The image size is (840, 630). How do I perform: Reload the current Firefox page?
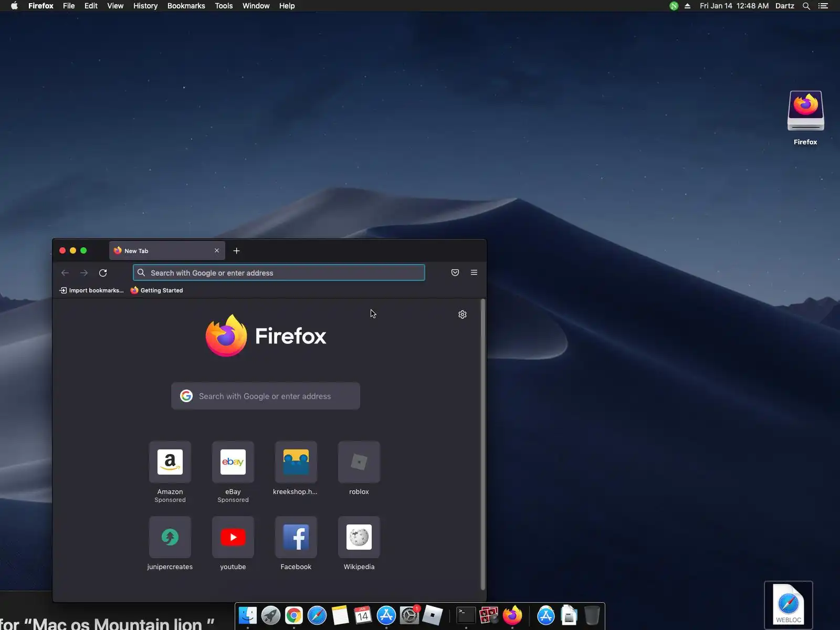(103, 273)
